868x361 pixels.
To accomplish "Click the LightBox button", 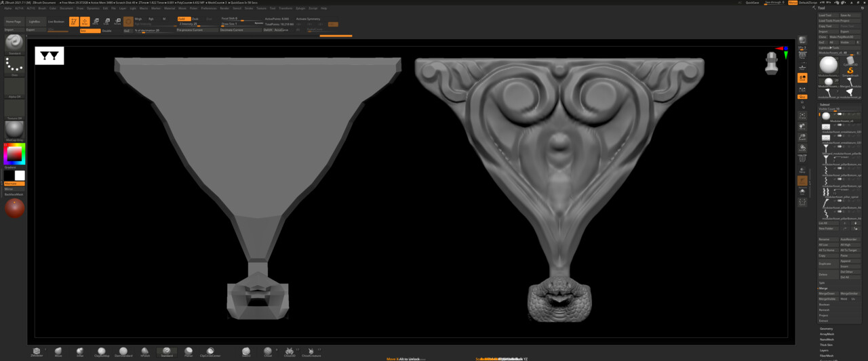I will (35, 22).
